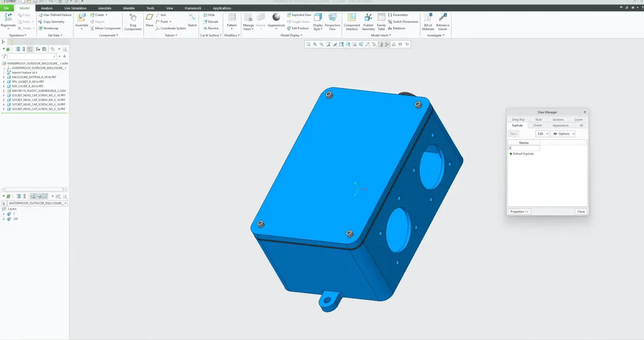Toggle the third highlighted layer display button
Image resolution: width=644 pixels, height=340 pixels.
(45, 196)
